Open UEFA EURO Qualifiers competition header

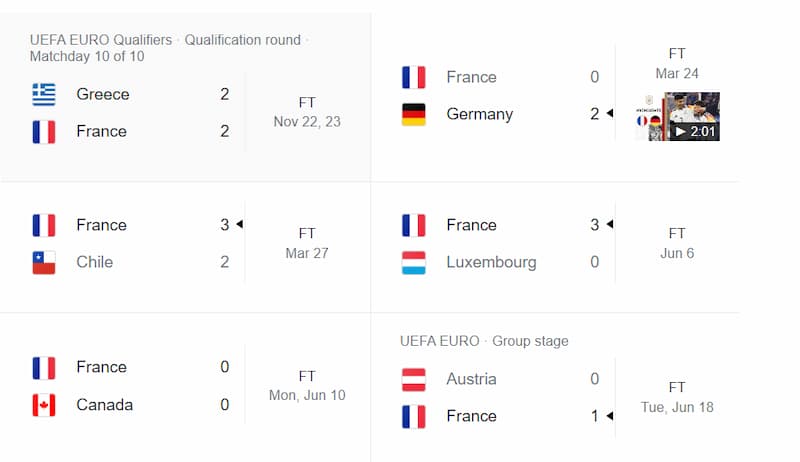click(101, 40)
